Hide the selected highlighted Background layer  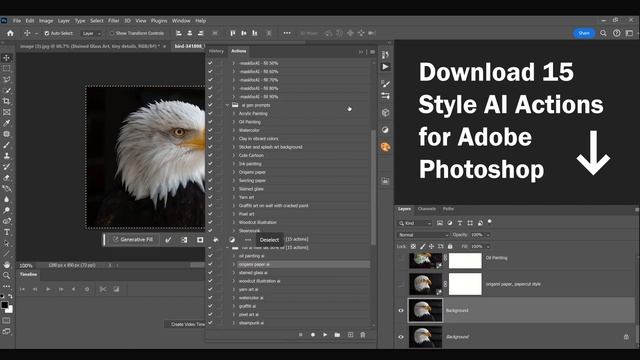401,311
